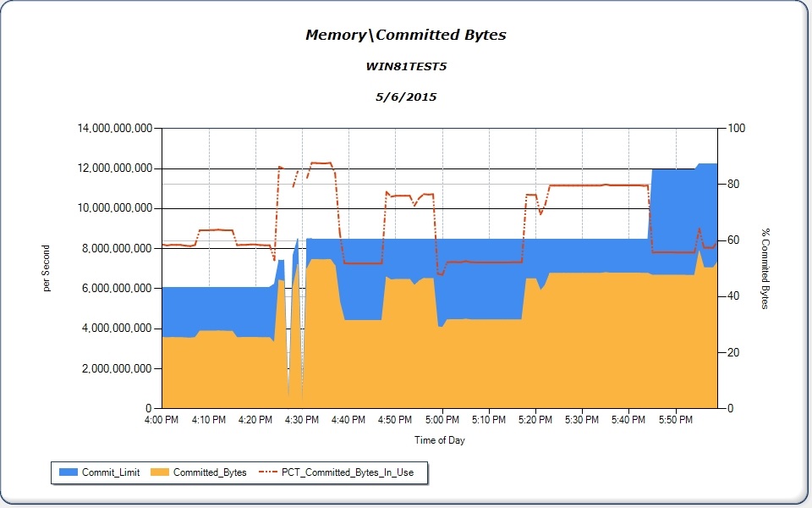Select the Time of Day axis label
This screenshot has width=812, height=508.
coord(439,440)
